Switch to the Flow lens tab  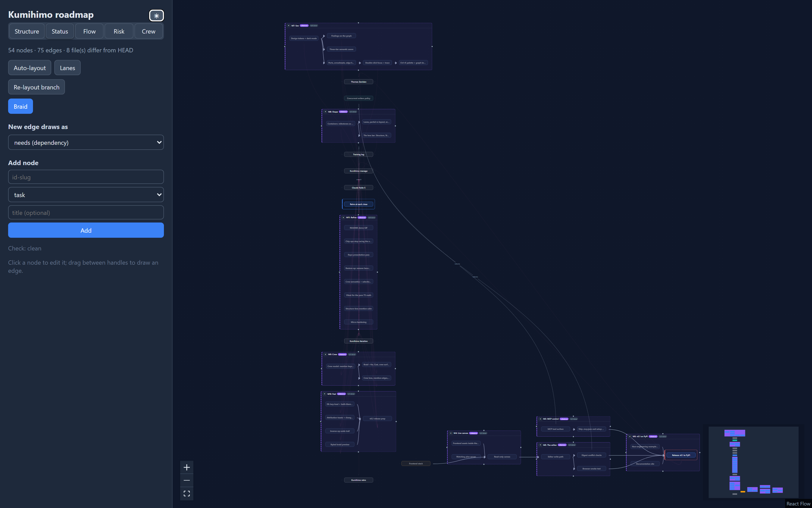point(89,31)
